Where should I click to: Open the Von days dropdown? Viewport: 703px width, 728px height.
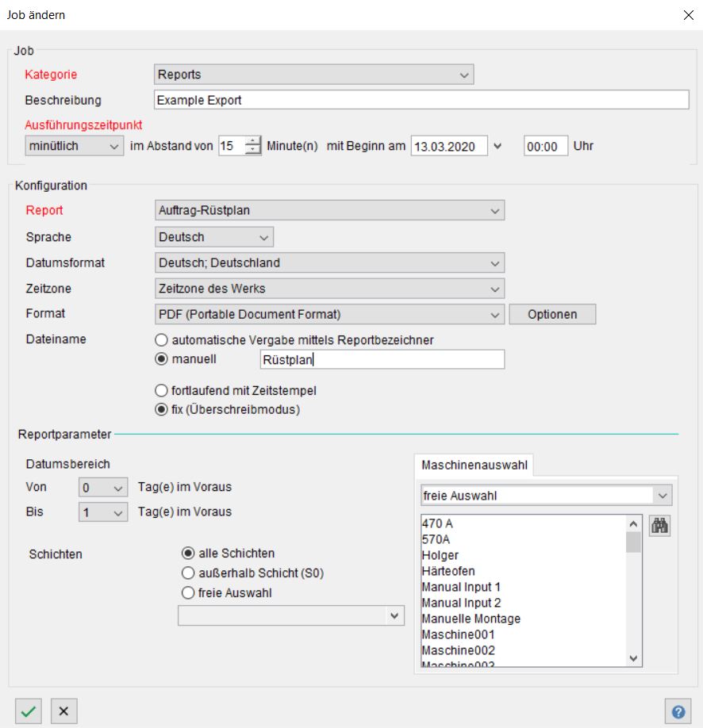pos(102,488)
